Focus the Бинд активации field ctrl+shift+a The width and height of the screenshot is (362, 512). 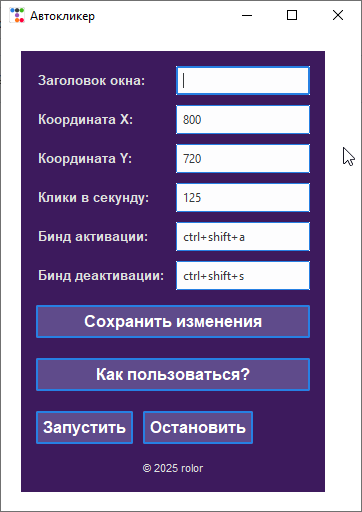click(243, 237)
